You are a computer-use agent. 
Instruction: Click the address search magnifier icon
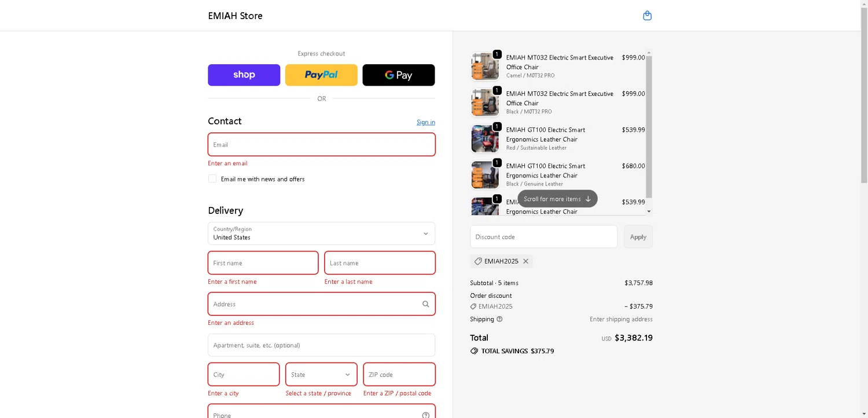pos(425,304)
